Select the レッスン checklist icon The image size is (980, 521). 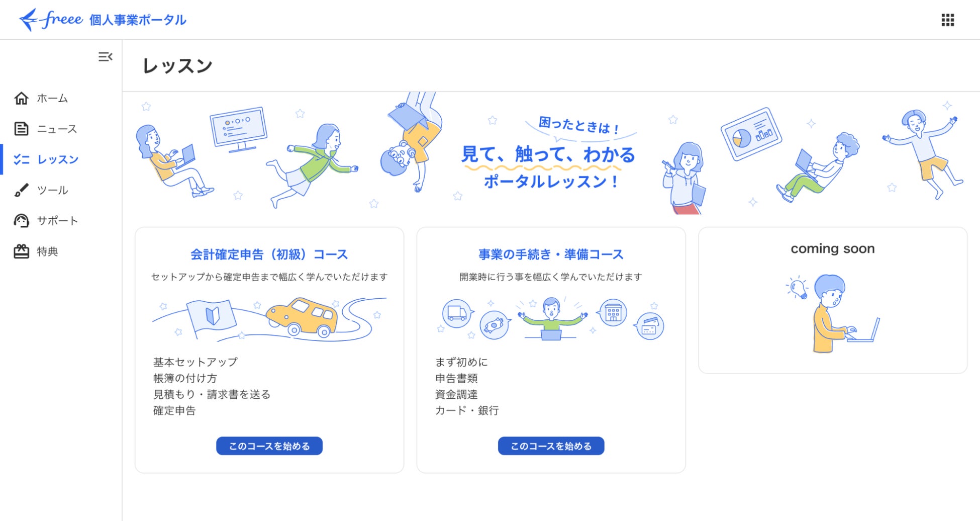point(21,160)
